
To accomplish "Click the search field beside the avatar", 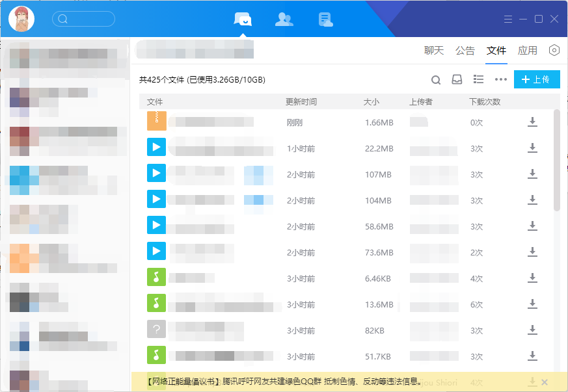I will (84, 19).
